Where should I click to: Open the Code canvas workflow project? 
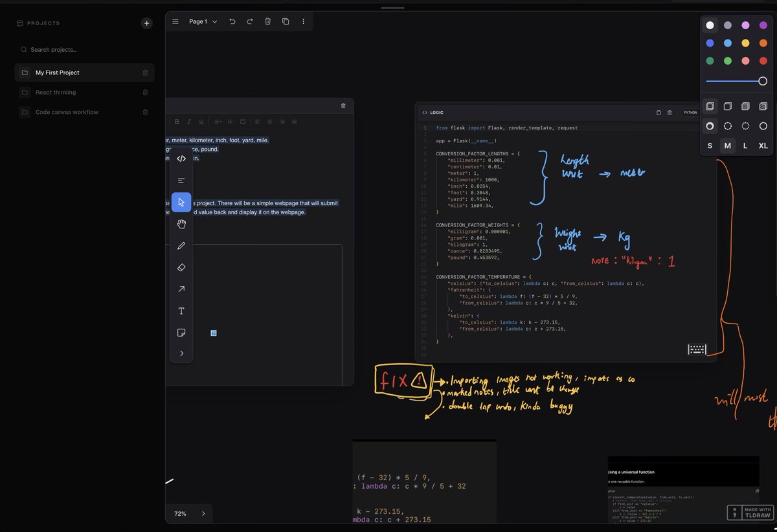point(84,112)
